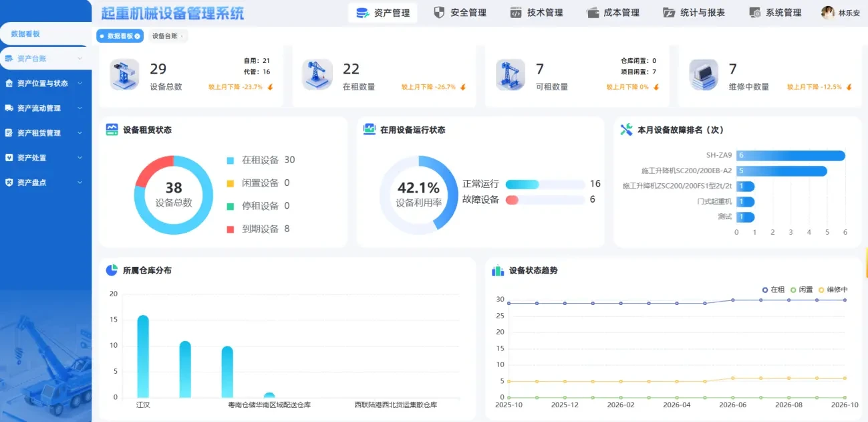Screen dimensions: 868x422
Task: Click the SH-ZA9 fault bar
Action: point(790,155)
